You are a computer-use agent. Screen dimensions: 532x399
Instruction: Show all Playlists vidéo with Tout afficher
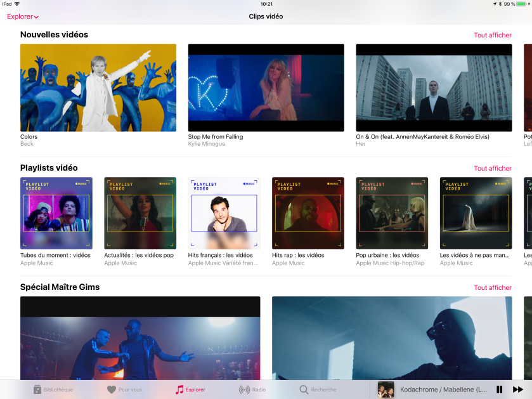(493, 169)
